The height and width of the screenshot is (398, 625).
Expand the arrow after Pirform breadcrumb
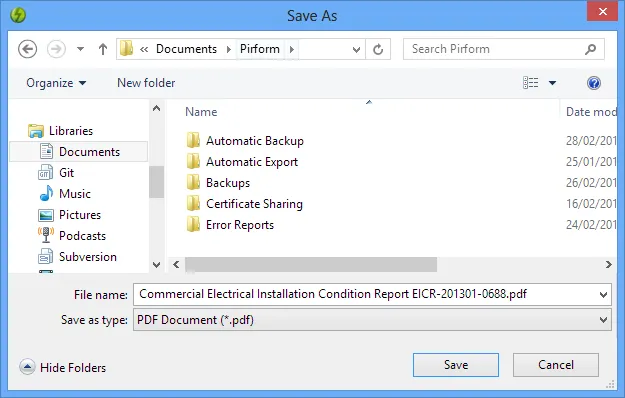click(x=292, y=49)
